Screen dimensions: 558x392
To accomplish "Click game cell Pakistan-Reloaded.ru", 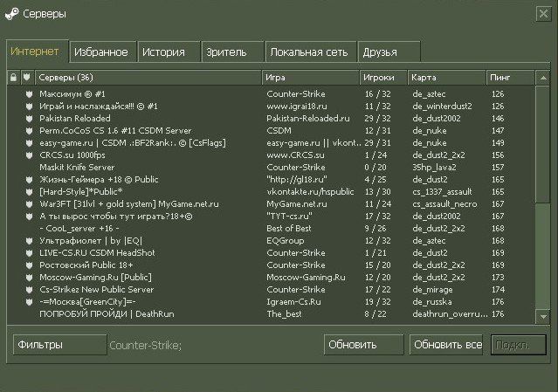I will point(308,119).
